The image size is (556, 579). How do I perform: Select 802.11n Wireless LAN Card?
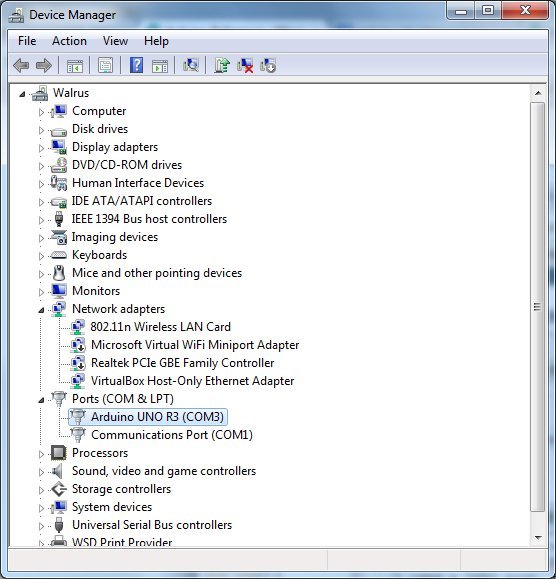[160, 327]
